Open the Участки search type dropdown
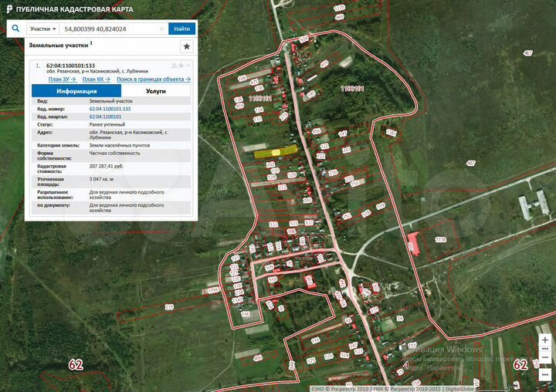The width and height of the screenshot is (556, 392). pyautogui.click(x=43, y=29)
